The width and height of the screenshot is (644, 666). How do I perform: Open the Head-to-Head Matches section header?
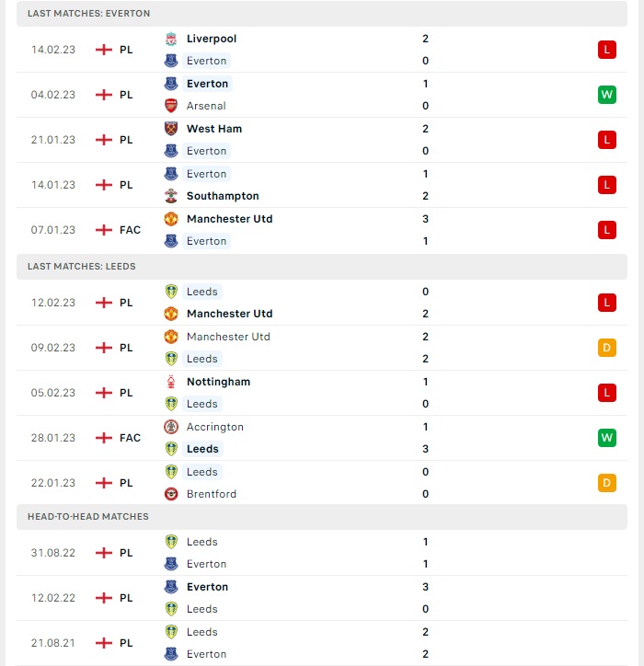tap(322, 517)
